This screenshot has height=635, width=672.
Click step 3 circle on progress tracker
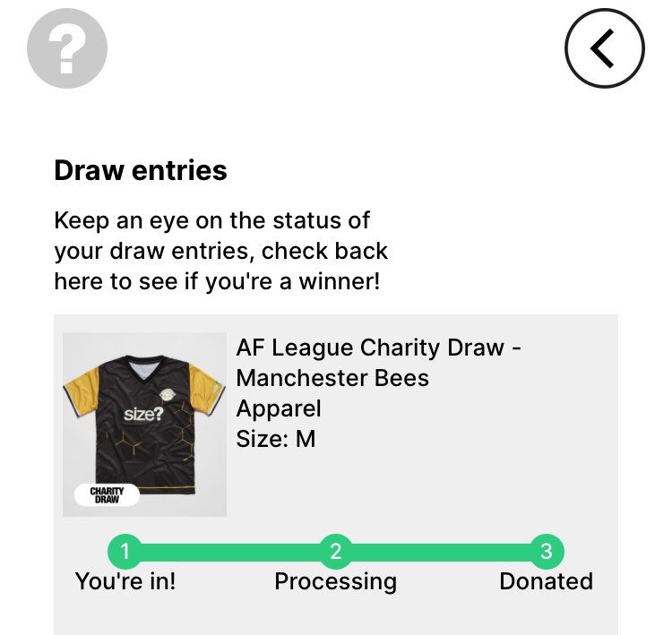click(x=547, y=552)
